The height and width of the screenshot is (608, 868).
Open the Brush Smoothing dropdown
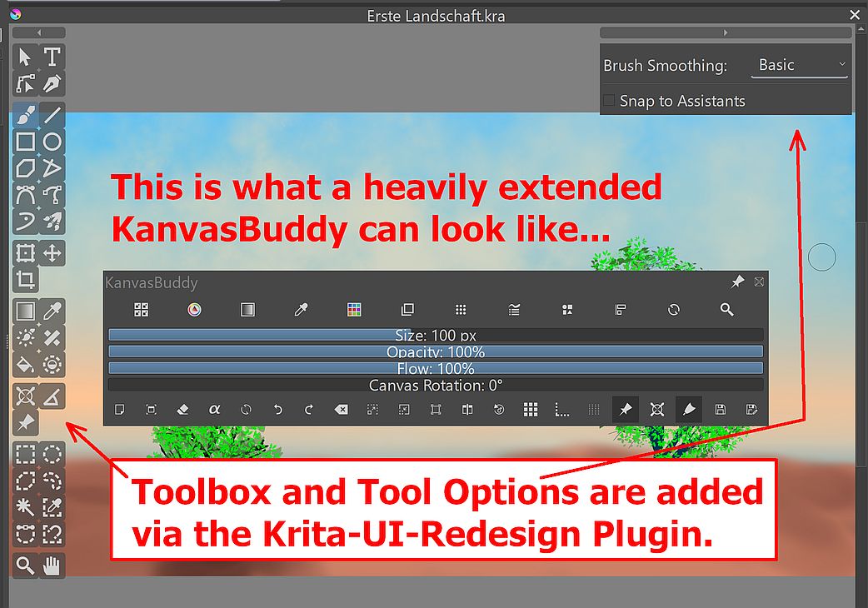click(800, 65)
